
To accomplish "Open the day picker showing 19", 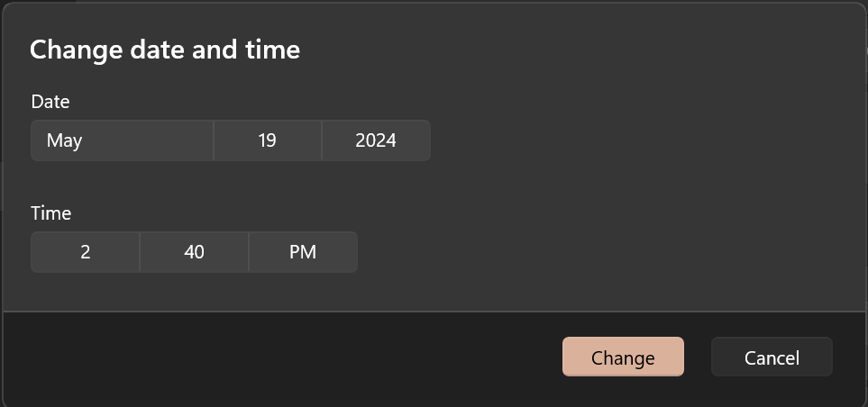I will [267, 140].
